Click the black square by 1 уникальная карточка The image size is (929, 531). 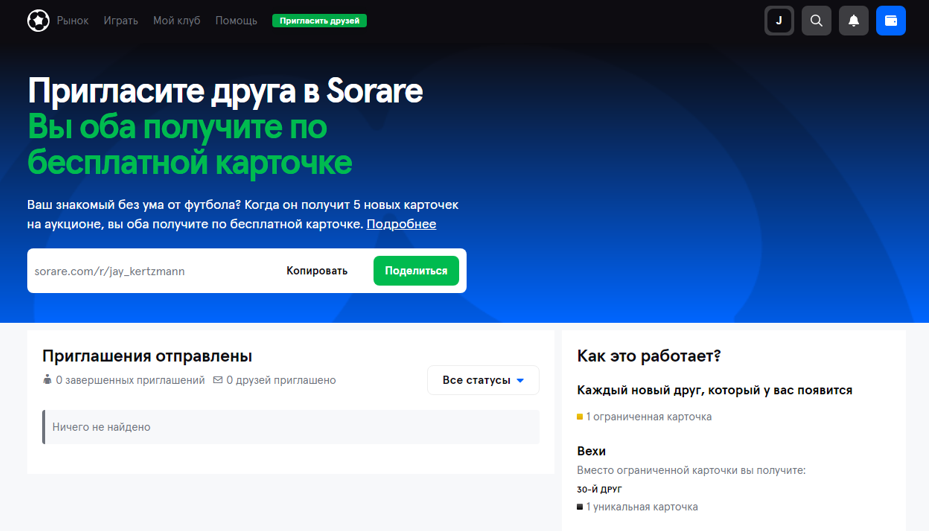point(580,507)
